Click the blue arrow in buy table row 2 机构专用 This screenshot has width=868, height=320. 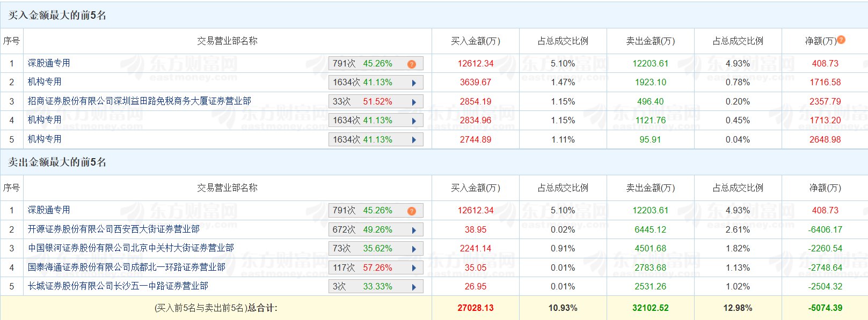pyautogui.click(x=414, y=83)
